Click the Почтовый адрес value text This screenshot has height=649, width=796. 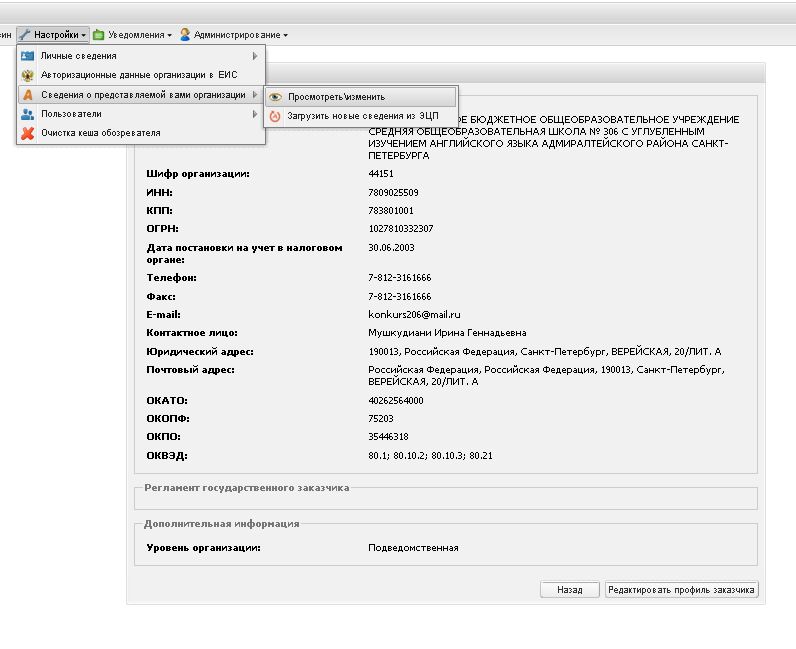(x=546, y=375)
